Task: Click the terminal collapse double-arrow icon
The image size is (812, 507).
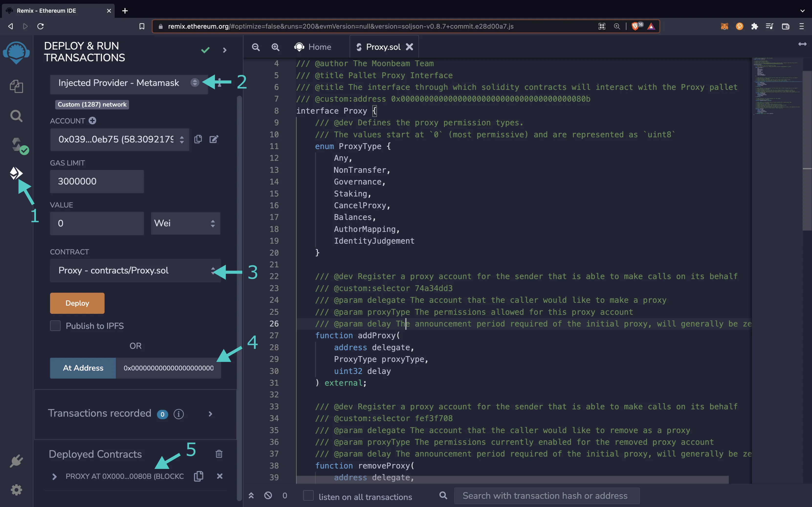Action: click(251, 496)
